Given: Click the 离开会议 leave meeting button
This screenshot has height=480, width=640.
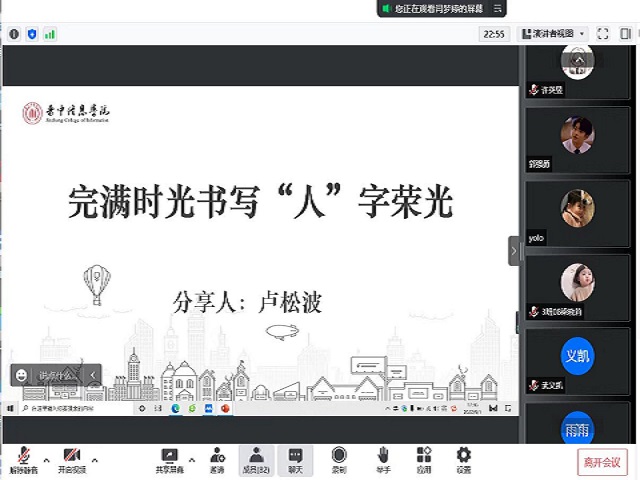Looking at the screenshot, I should point(602,462).
